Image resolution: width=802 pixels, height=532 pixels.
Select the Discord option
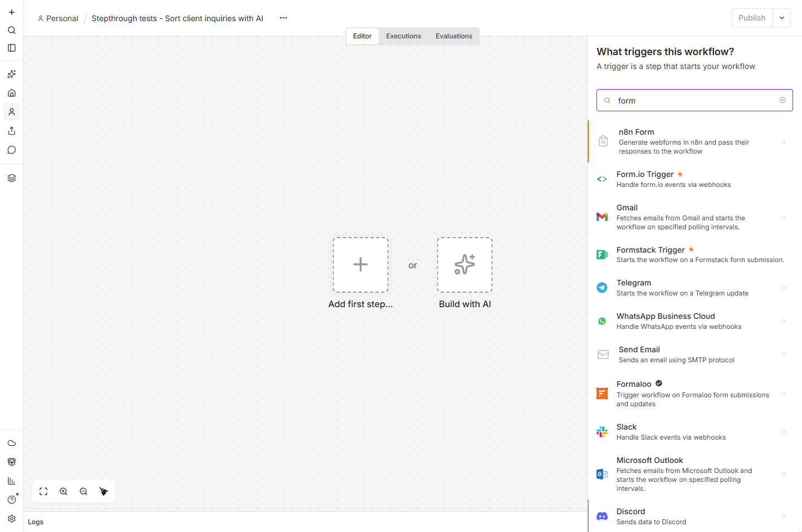tap(695, 516)
